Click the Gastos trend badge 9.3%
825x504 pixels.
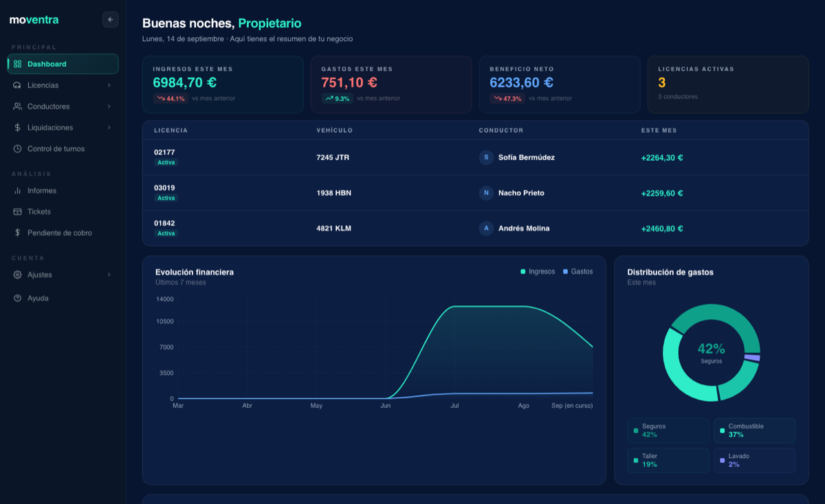point(337,98)
